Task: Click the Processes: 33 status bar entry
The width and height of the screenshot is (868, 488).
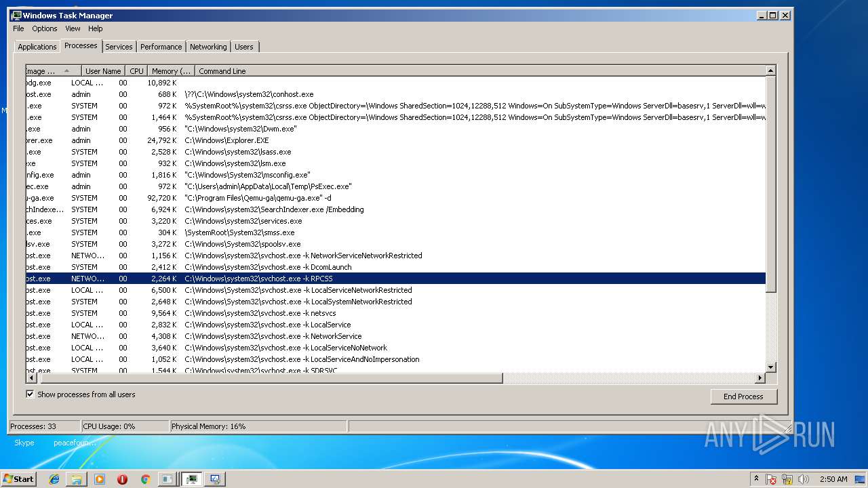Action: (x=44, y=426)
